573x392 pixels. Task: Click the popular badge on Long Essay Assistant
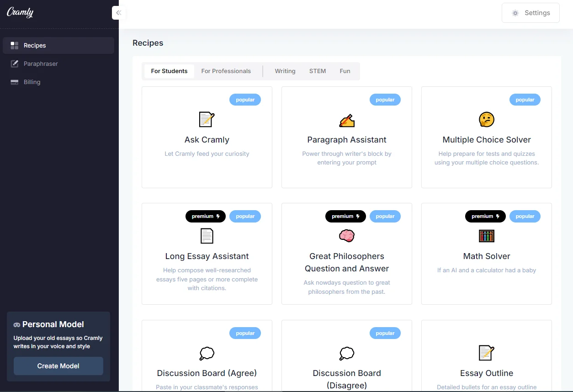pos(245,216)
